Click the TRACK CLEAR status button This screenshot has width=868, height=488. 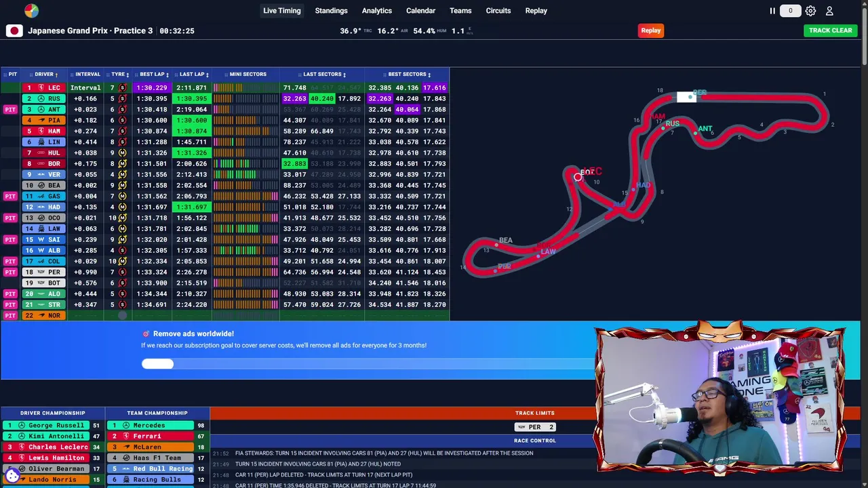pos(831,30)
